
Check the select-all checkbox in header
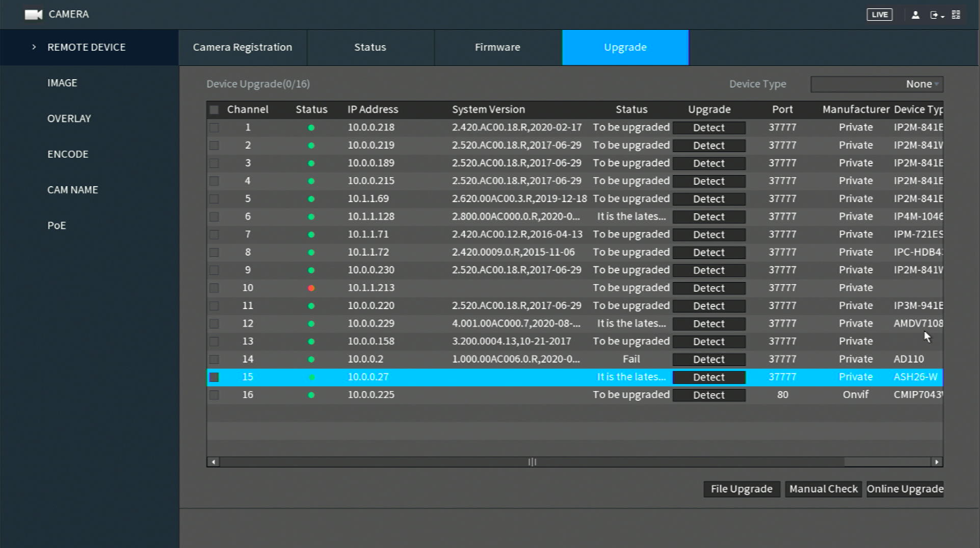pyautogui.click(x=214, y=110)
